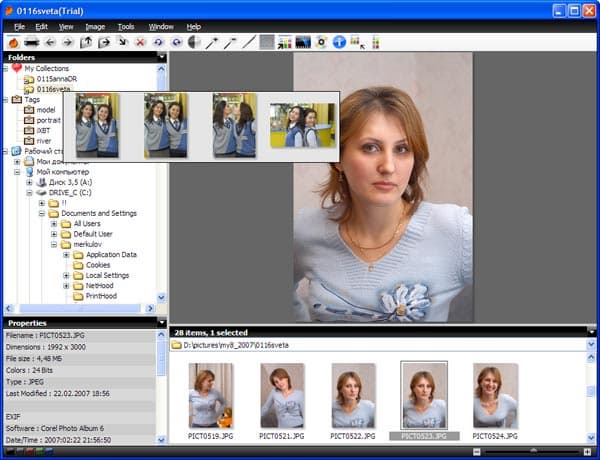Click the zoom slider handle in status bar
Screen dimensions: 600x460
coord(533,452)
